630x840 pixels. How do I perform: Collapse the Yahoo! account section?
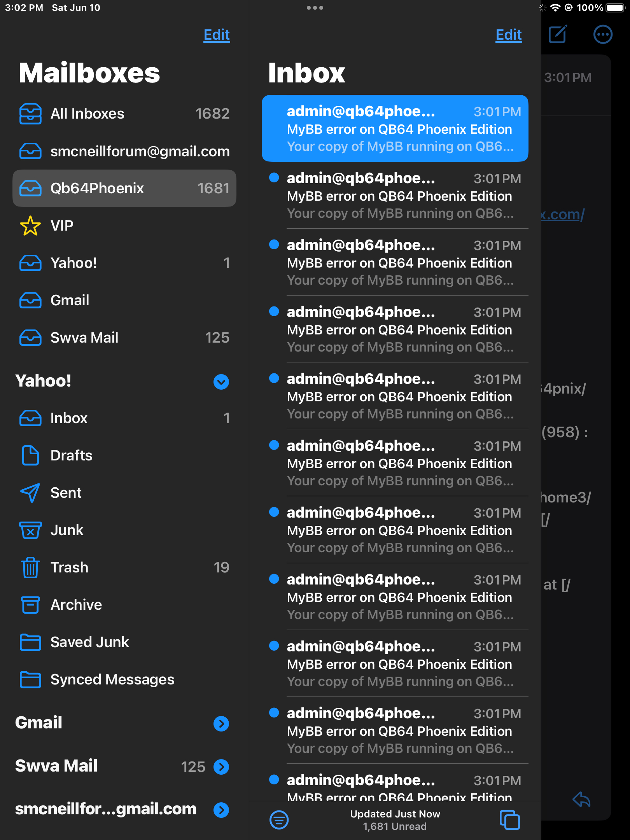[x=221, y=381]
